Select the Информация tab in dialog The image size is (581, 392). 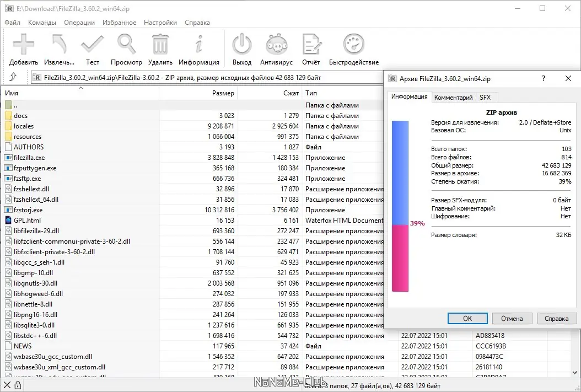point(410,96)
